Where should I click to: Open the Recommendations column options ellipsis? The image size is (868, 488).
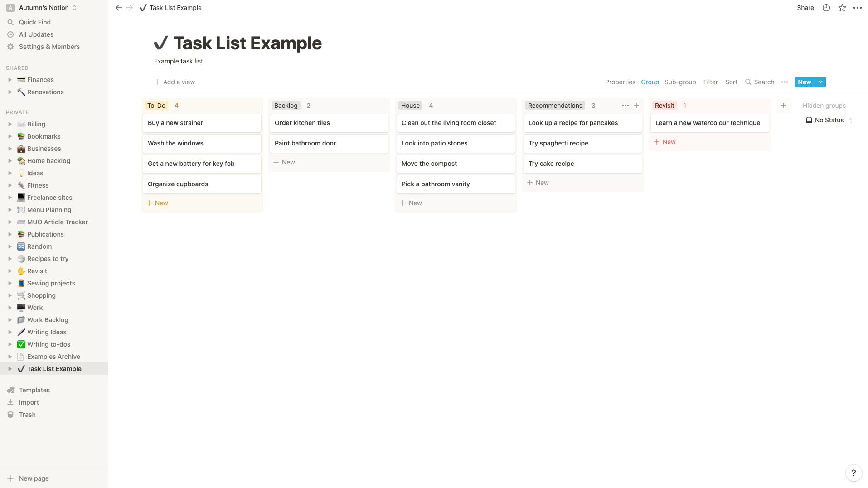[x=626, y=106]
